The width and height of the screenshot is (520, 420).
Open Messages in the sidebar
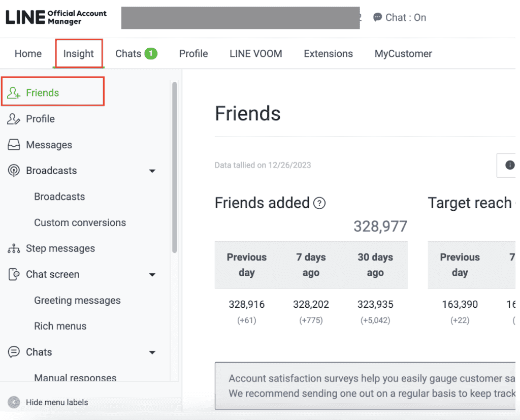click(49, 145)
